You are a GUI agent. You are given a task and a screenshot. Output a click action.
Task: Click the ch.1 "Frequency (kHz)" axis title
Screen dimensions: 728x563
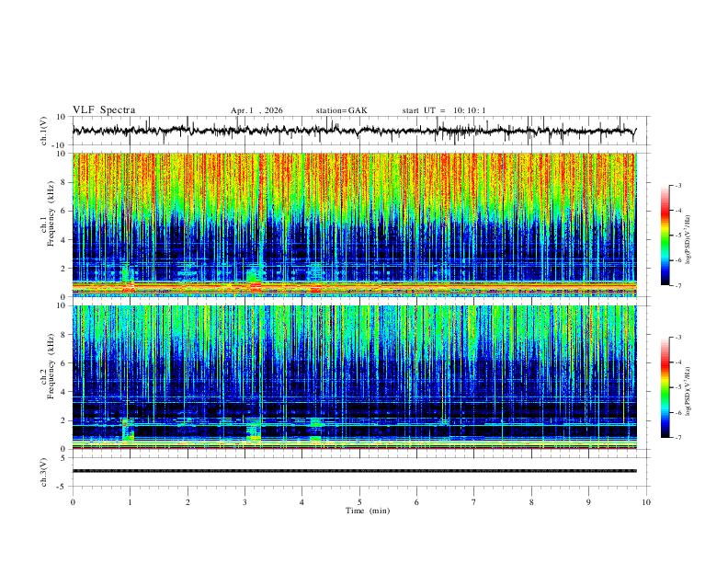pyautogui.click(x=51, y=213)
